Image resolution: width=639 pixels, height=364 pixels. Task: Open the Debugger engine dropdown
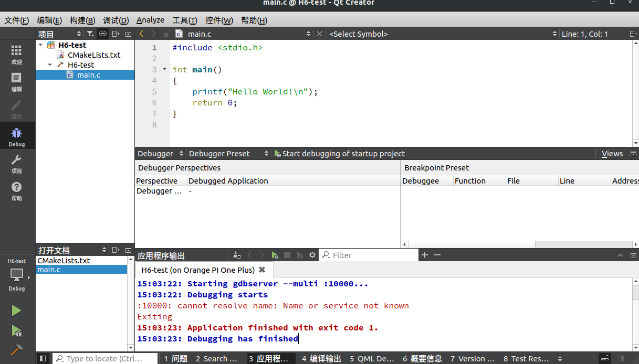pos(160,154)
